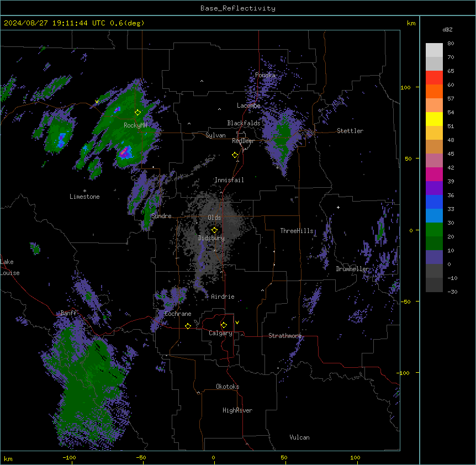Click the Stettler label
This screenshot has width=476, height=465.
tap(350, 131)
